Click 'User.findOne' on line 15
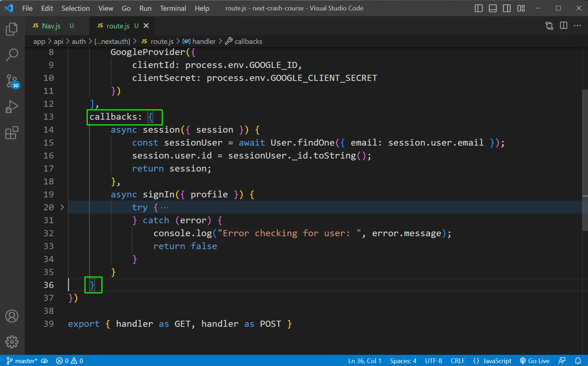The image size is (588, 366). 303,143
